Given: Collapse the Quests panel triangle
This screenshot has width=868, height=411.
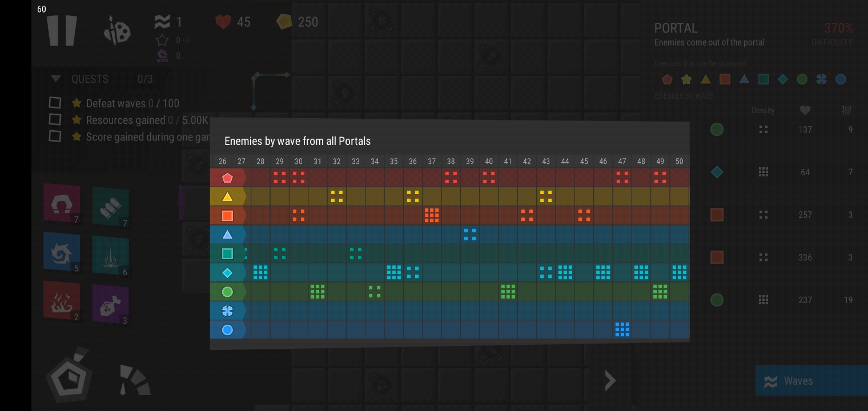Looking at the screenshot, I should click(55, 79).
